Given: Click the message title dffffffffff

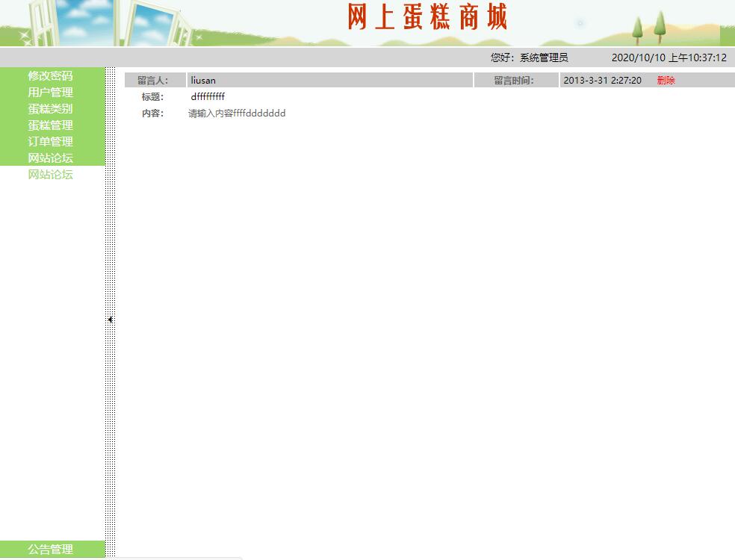Looking at the screenshot, I should pos(207,96).
